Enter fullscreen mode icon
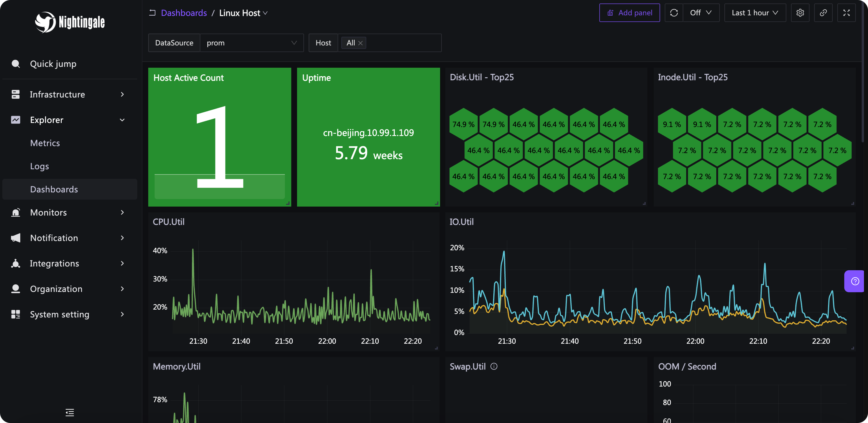The width and height of the screenshot is (868, 423). coord(846,13)
